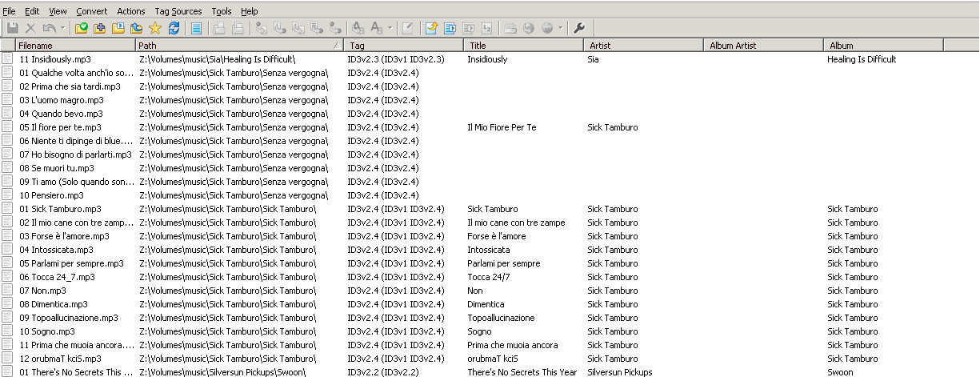Viewport: 980px width, 377px height.
Task: Click the Actions (Quick) icon
Action: point(377,28)
